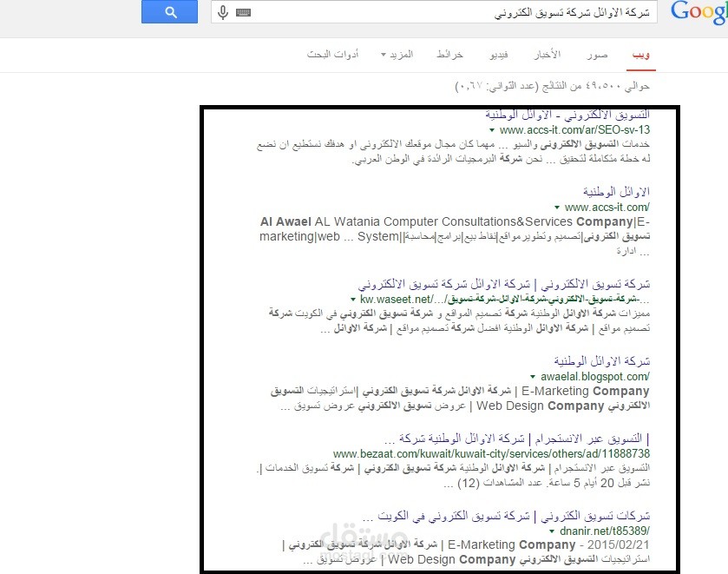728x574 pixels.
Task: Click the results count text حوالي ٤٩،٥٠٠
Action: [x=552, y=86]
